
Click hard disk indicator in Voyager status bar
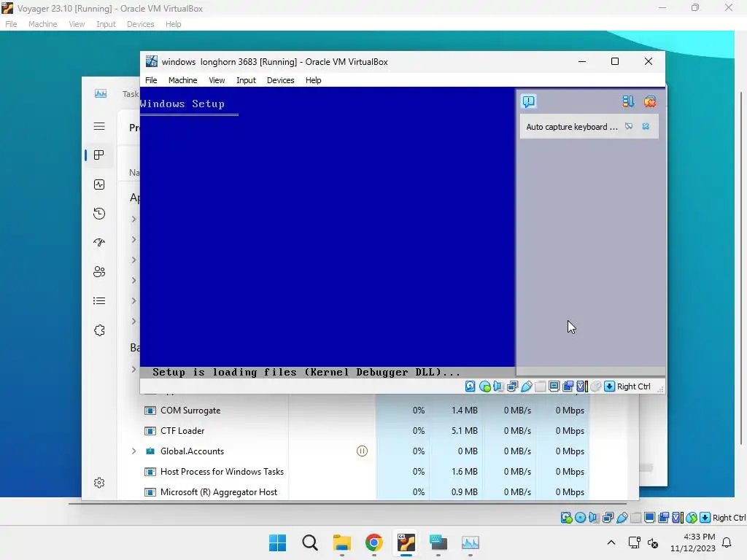tap(566, 518)
